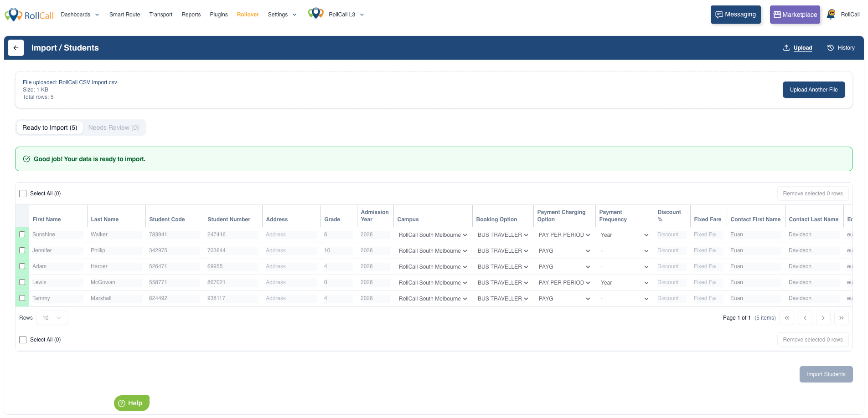Go to next page arrow
The width and height of the screenshot is (868, 418).
pyautogui.click(x=823, y=318)
